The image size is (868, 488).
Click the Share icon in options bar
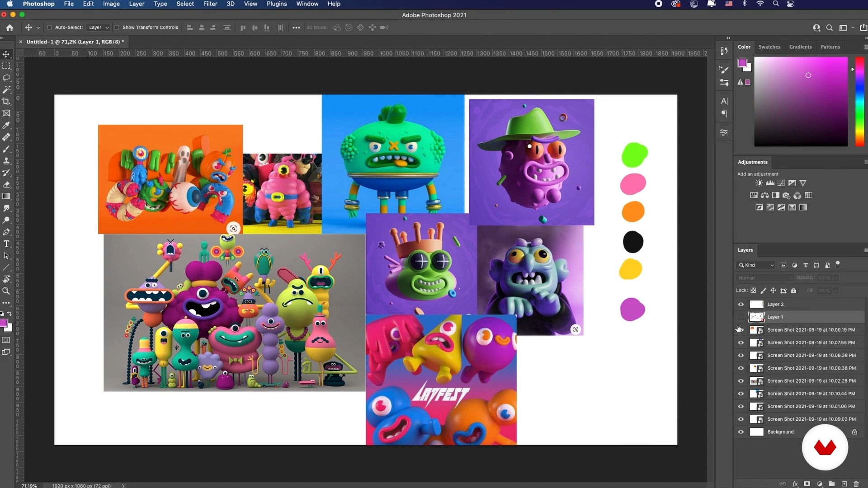tap(863, 28)
